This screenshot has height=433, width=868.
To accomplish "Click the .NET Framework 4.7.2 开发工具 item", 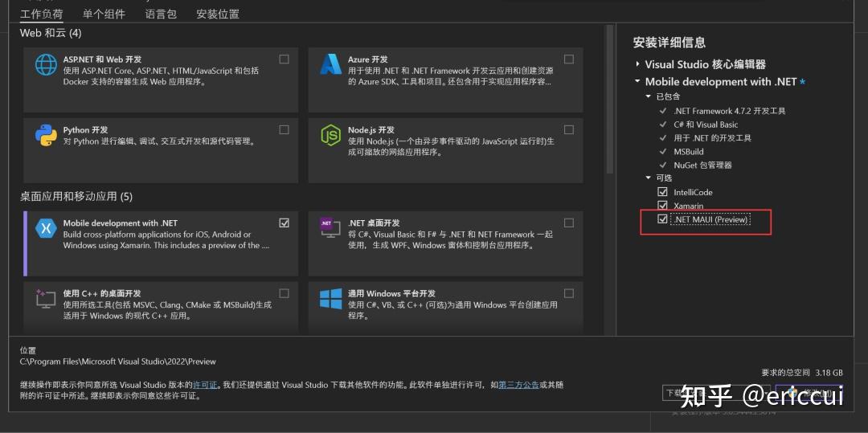I will (730, 111).
